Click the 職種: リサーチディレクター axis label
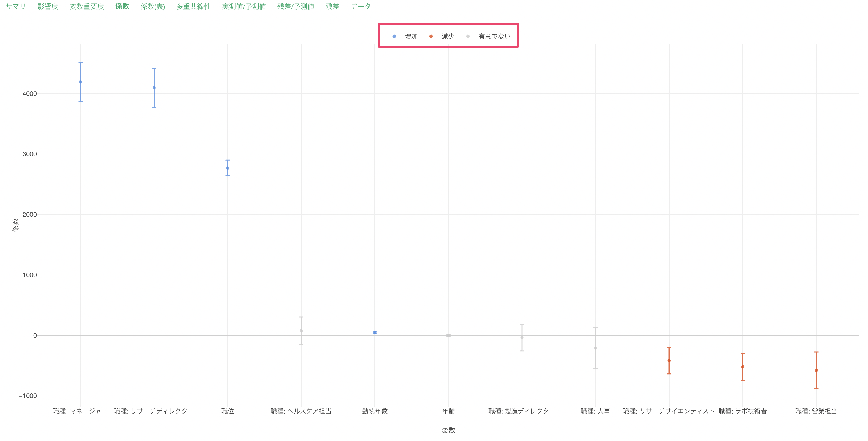This screenshot has width=868, height=441. 154,411
